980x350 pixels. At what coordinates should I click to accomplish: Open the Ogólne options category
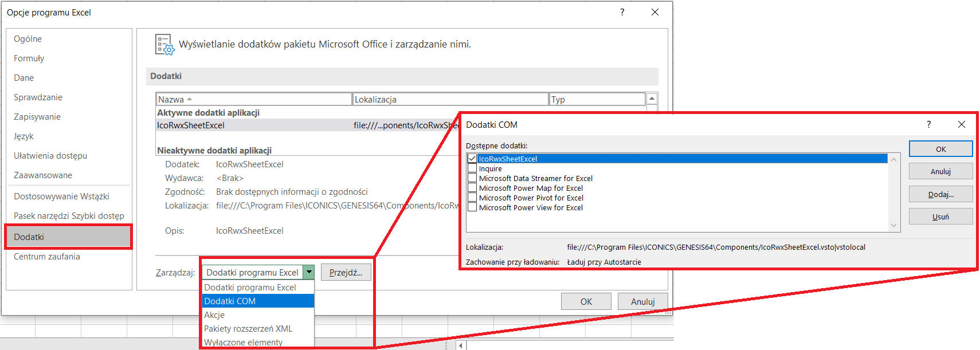(28, 39)
